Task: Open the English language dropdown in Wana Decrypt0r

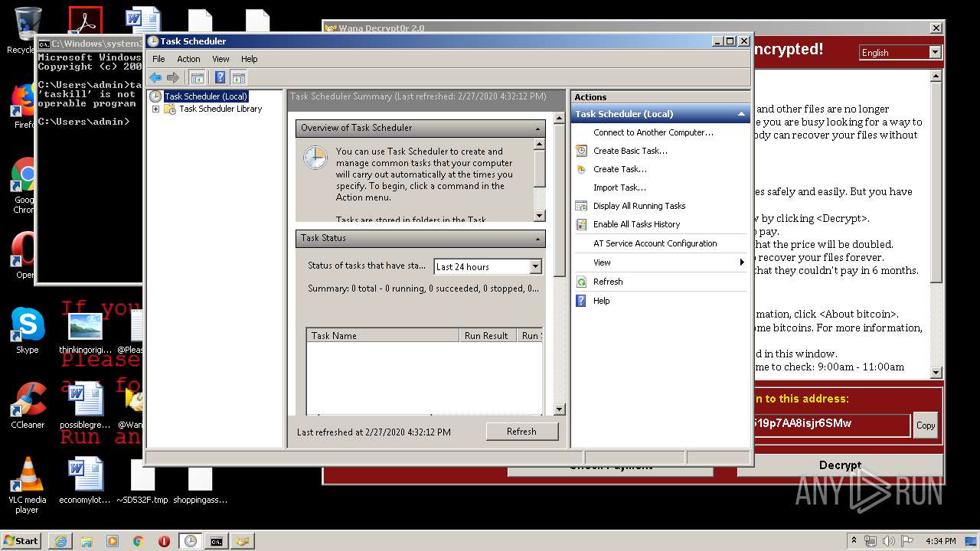Action: pos(935,52)
